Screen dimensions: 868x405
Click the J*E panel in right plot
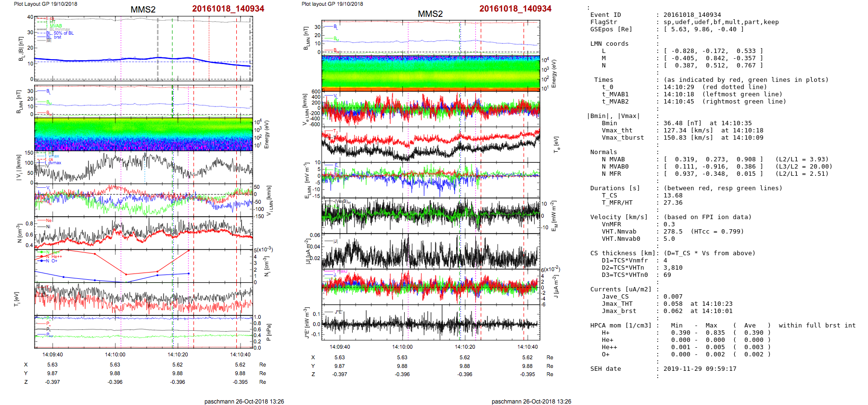point(430,323)
